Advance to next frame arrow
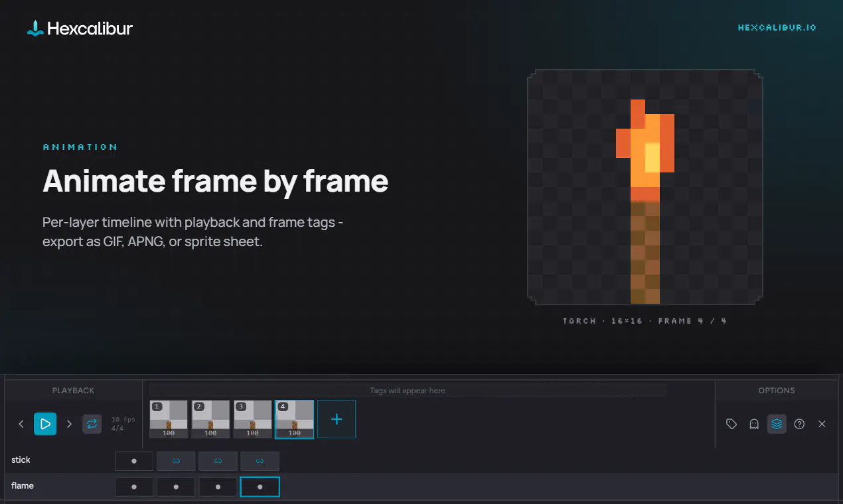The image size is (843, 504). click(69, 424)
